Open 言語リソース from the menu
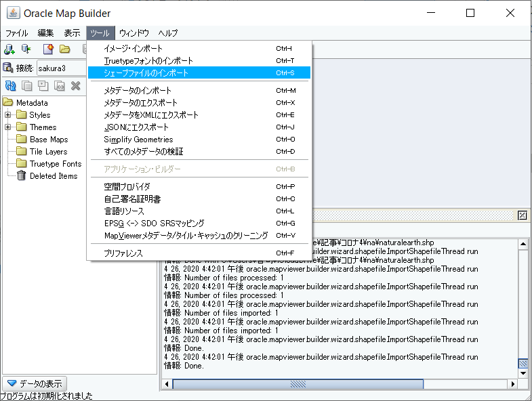This screenshot has height=401, width=532. (199, 211)
